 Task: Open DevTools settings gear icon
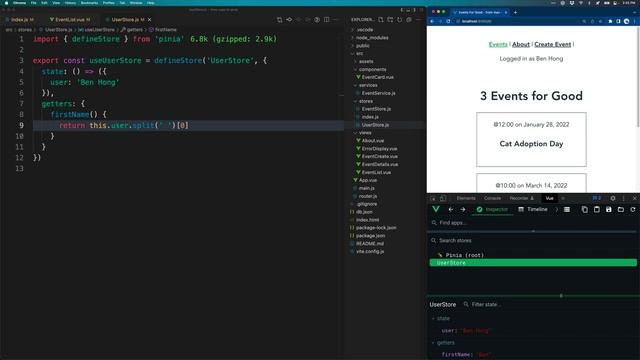(x=613, y=198)
